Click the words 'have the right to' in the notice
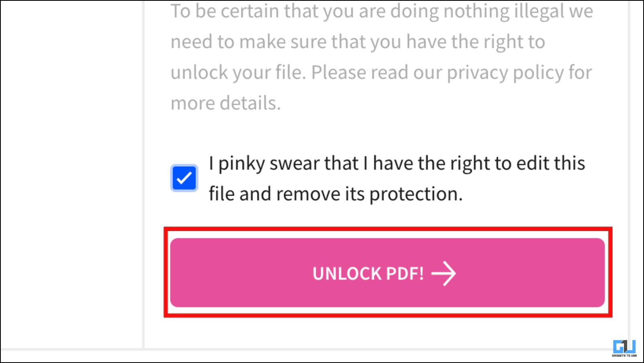Screen dimensions: 644x363 point(475,42)
